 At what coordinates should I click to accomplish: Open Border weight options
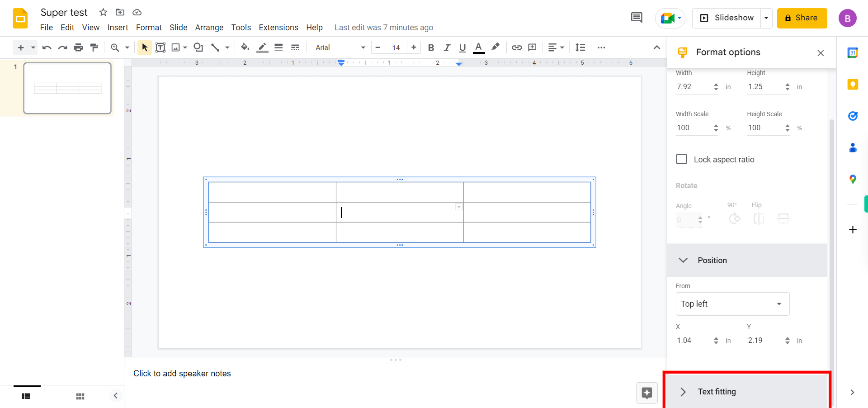click(279, 47)
